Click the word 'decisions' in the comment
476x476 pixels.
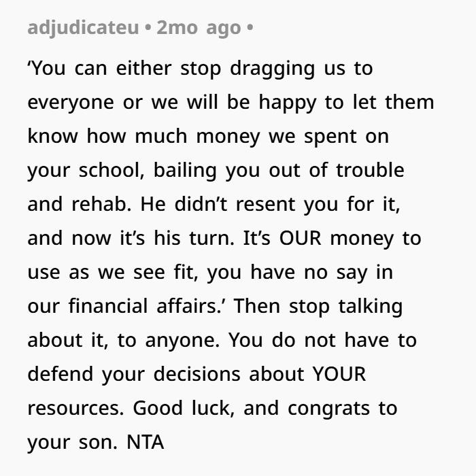pos(197,374)
